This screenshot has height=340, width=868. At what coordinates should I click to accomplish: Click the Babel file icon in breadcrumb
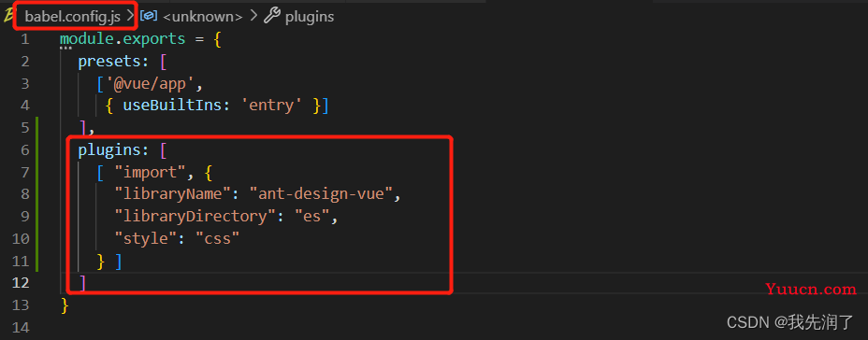pos(7,16)
